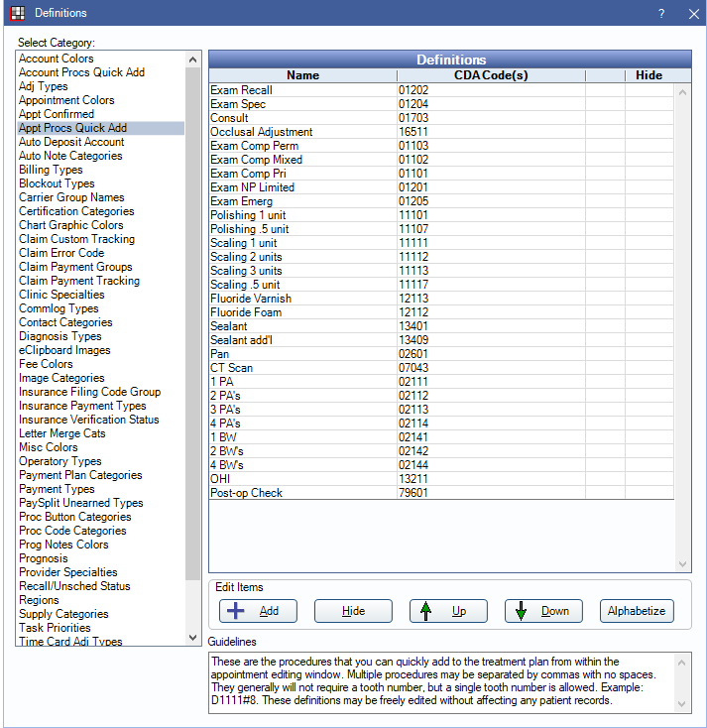Click the Name column header
Viewport: 707px width, 728px height.
point(302,75)
